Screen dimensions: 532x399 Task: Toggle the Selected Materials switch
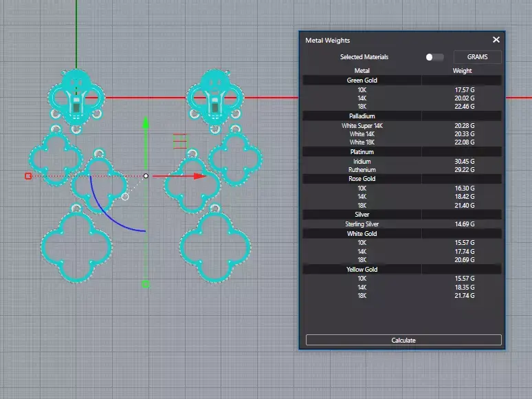click(x=434, y=57)
